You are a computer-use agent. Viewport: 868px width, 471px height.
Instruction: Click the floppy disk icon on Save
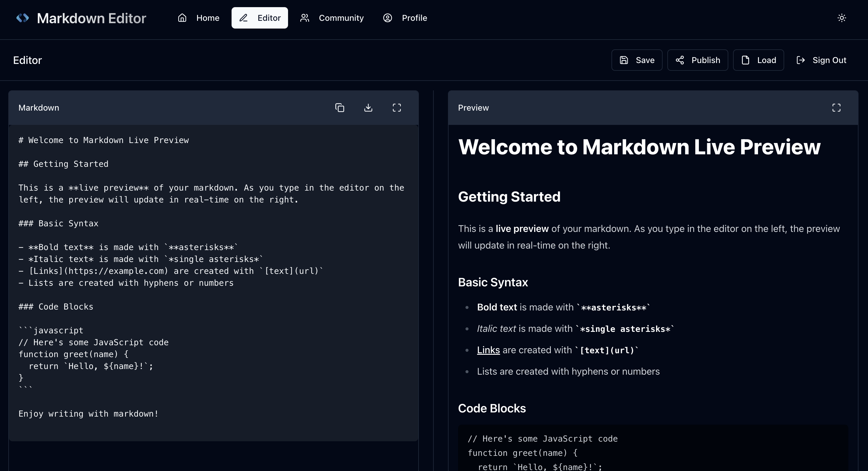click(624, 60)
